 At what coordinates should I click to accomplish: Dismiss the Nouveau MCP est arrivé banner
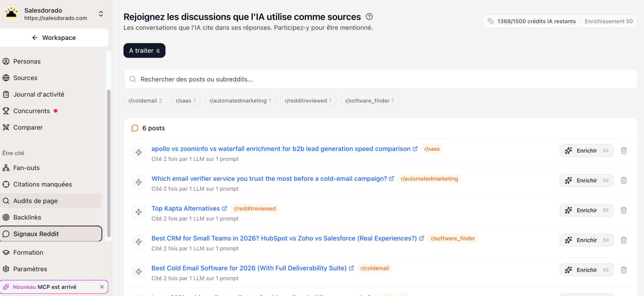coord(102,287)
